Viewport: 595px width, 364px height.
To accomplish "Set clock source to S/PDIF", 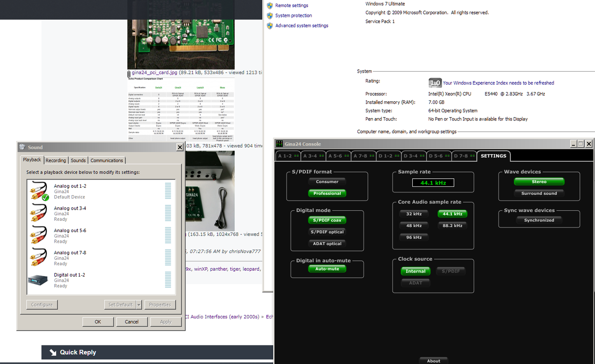I will click(x=450, y=271).
